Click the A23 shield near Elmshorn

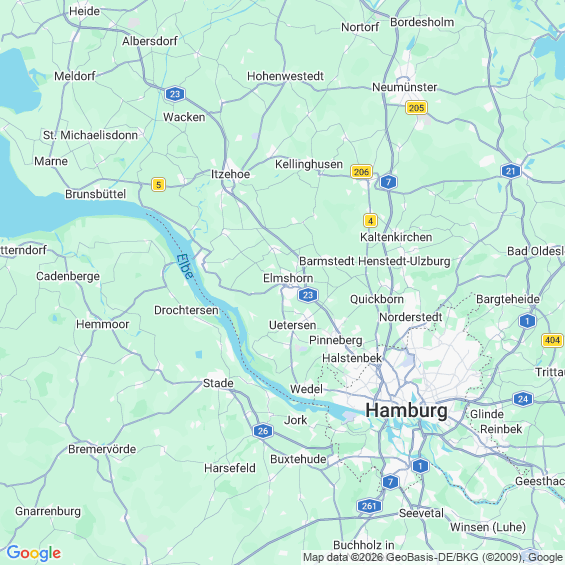coord(308,295)
